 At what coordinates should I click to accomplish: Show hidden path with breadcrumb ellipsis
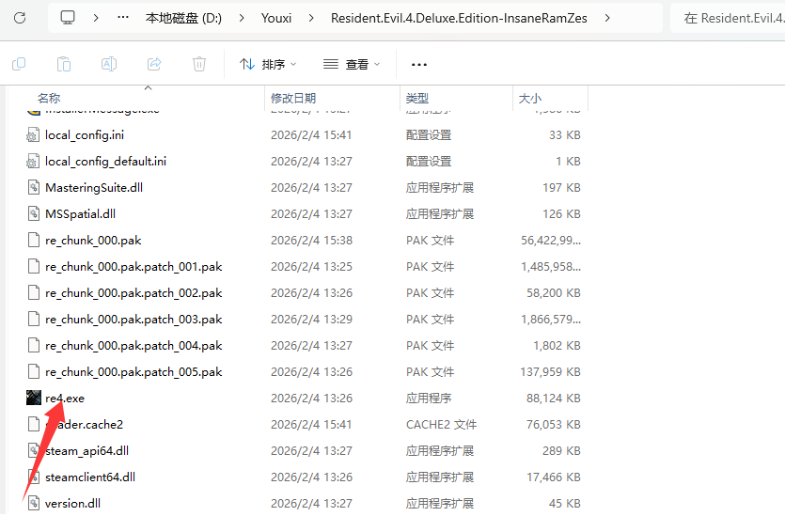[x=123, y=18]
